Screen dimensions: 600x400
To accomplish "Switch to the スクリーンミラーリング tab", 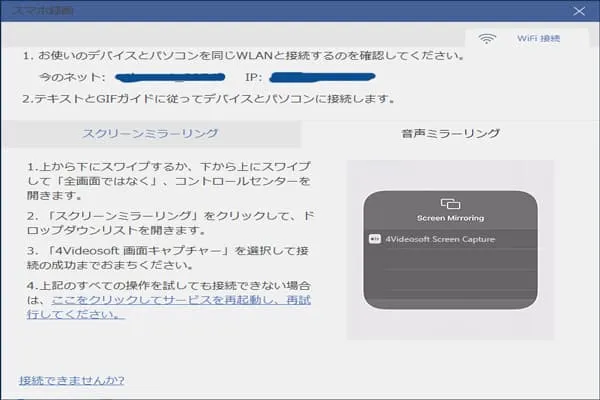I will [150, 133].
